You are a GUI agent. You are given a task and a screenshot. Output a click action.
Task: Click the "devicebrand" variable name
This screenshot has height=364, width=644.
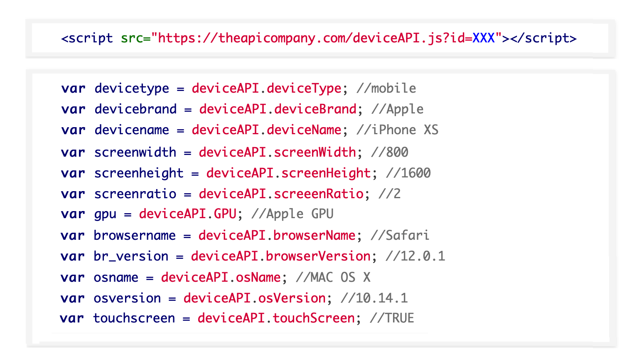click(135, 109)
